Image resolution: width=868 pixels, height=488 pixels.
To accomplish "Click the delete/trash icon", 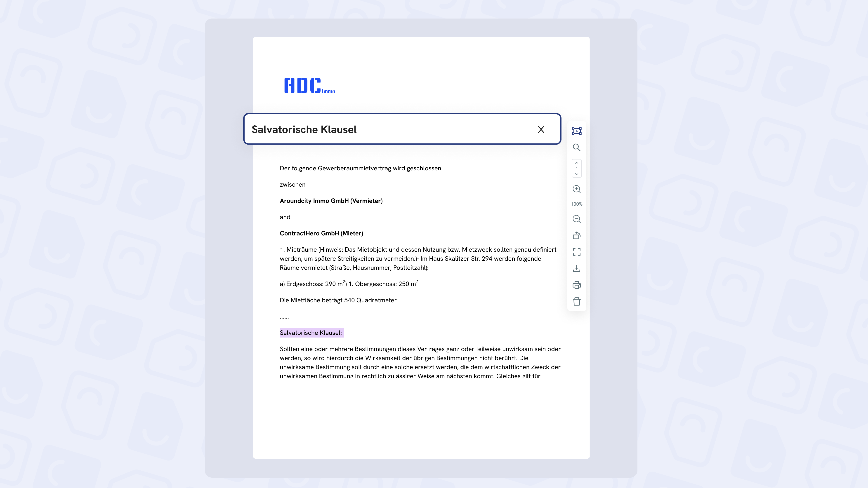I will point(576,301).
